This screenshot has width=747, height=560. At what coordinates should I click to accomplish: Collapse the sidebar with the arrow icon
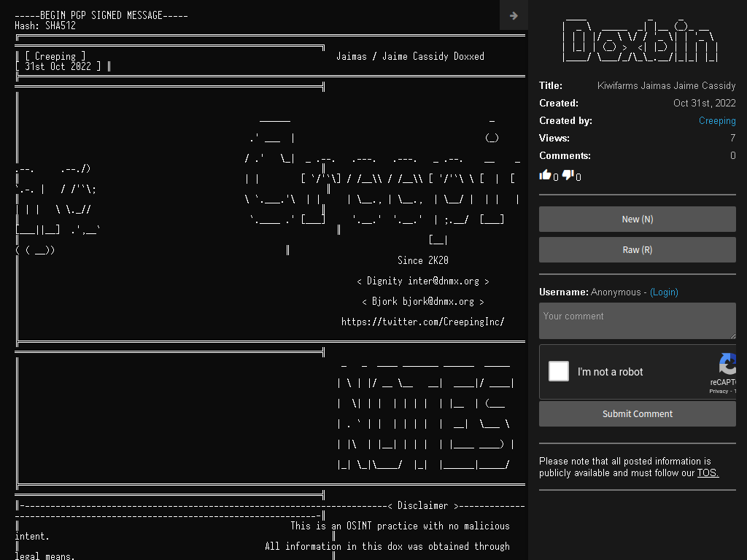coord(514,16)
